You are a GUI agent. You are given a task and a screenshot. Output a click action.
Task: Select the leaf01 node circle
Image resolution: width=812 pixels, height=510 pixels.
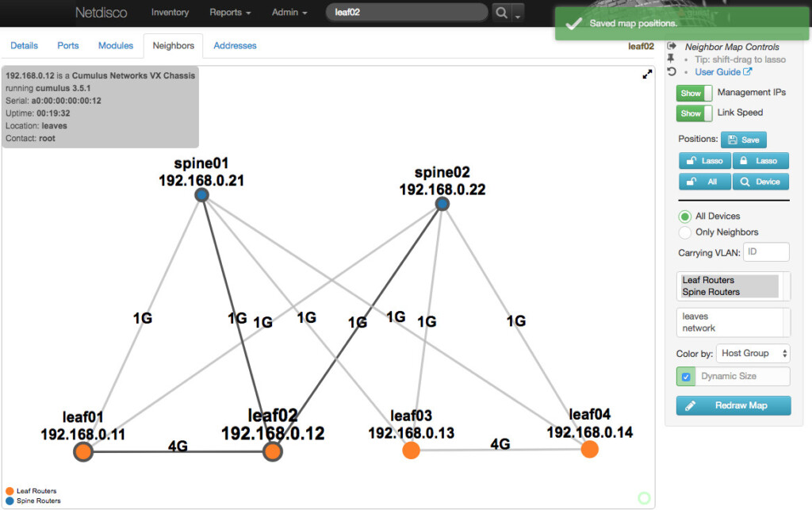82,451
